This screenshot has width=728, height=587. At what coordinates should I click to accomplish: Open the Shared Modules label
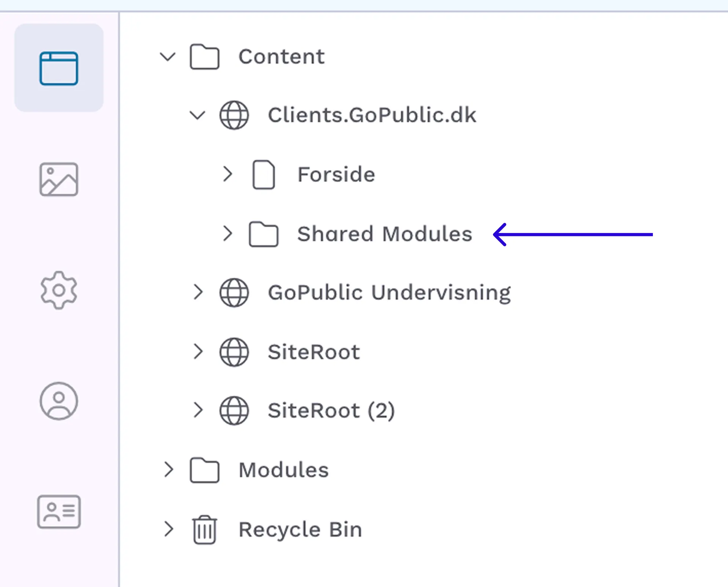click(384, 234)
